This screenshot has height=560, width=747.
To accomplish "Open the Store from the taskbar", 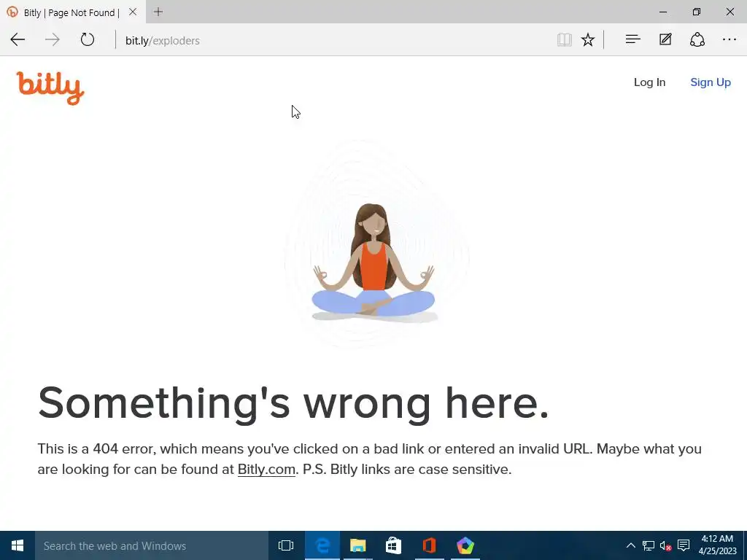I will click(393, 545).
